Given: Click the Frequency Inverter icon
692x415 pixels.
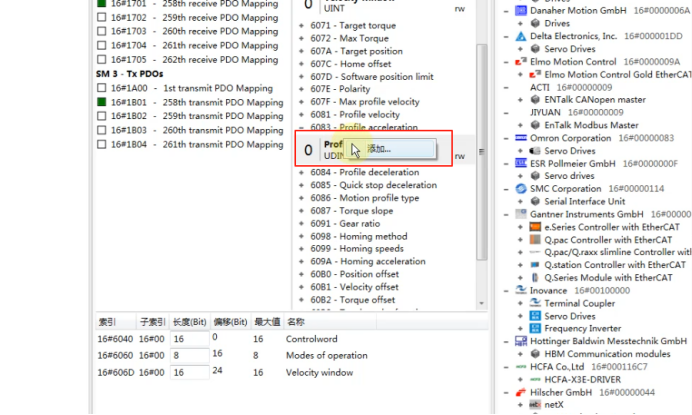Looking at the screenshot, I should click(535, 328).
